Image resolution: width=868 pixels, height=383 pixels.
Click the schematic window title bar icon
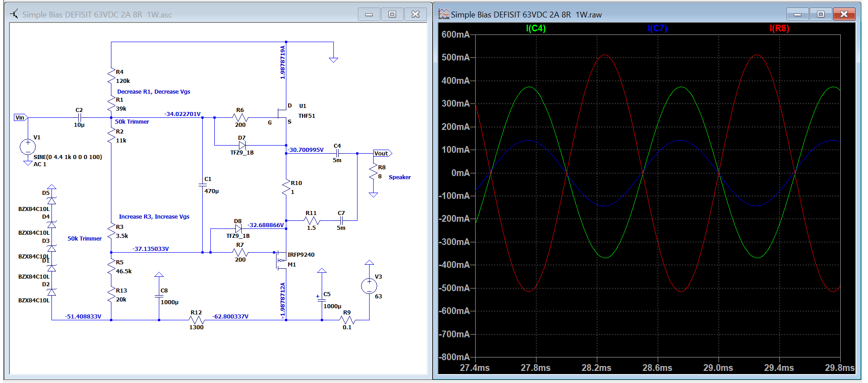tap(14, 14)
